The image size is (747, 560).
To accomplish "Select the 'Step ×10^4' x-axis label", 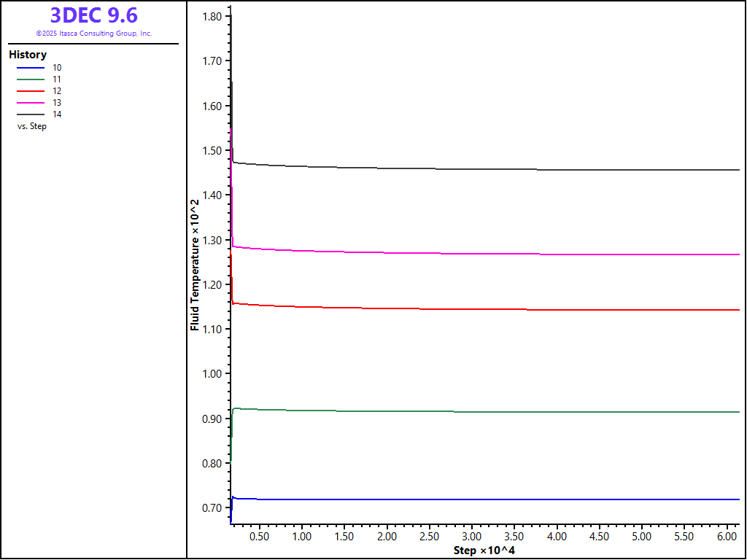I will [484, 550].
